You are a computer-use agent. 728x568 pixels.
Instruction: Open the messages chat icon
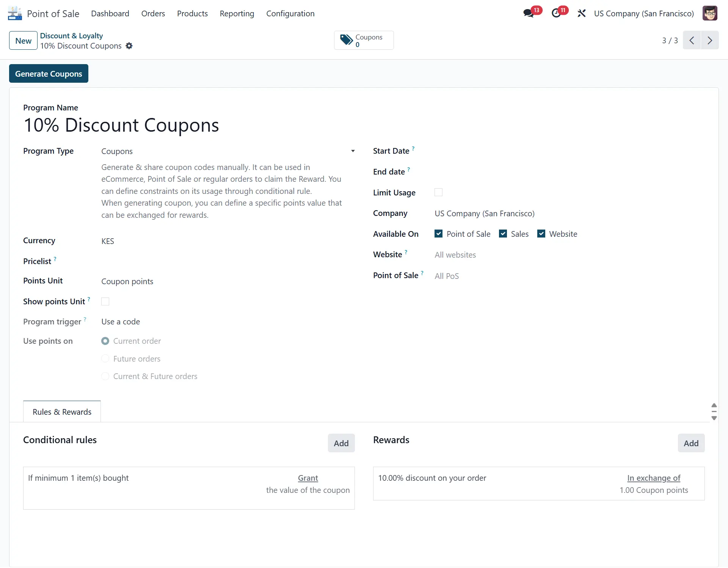pyautogui.click(x=529, y=13)
